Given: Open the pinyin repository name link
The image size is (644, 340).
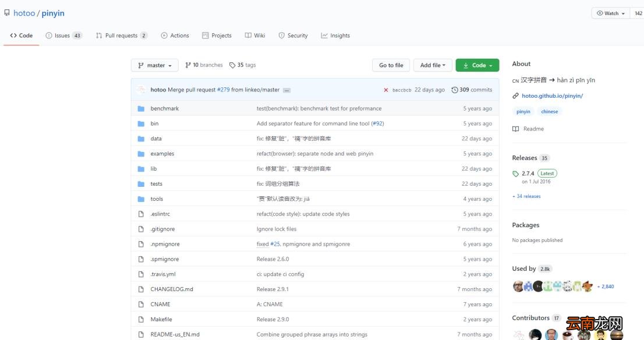Looking at the screenshot, I should [x=53, y=13].
